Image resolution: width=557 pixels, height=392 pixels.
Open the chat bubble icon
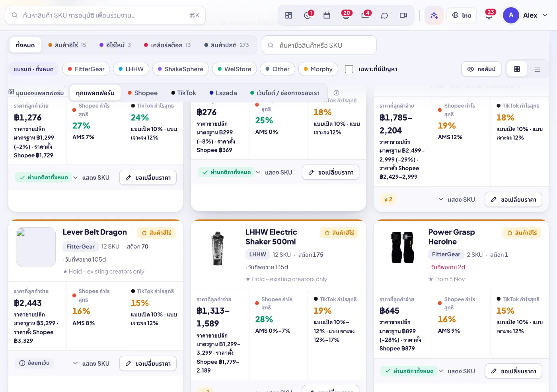(x=384, y=15)
